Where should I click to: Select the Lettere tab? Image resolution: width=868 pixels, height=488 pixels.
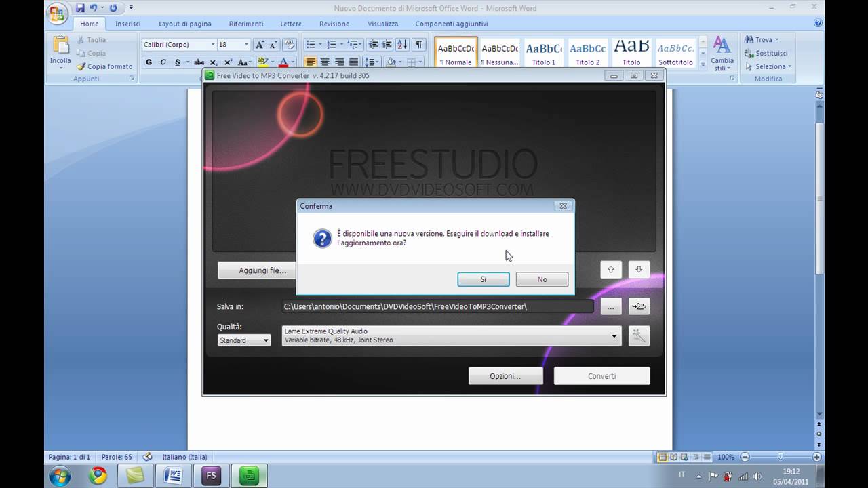(291, 24)
